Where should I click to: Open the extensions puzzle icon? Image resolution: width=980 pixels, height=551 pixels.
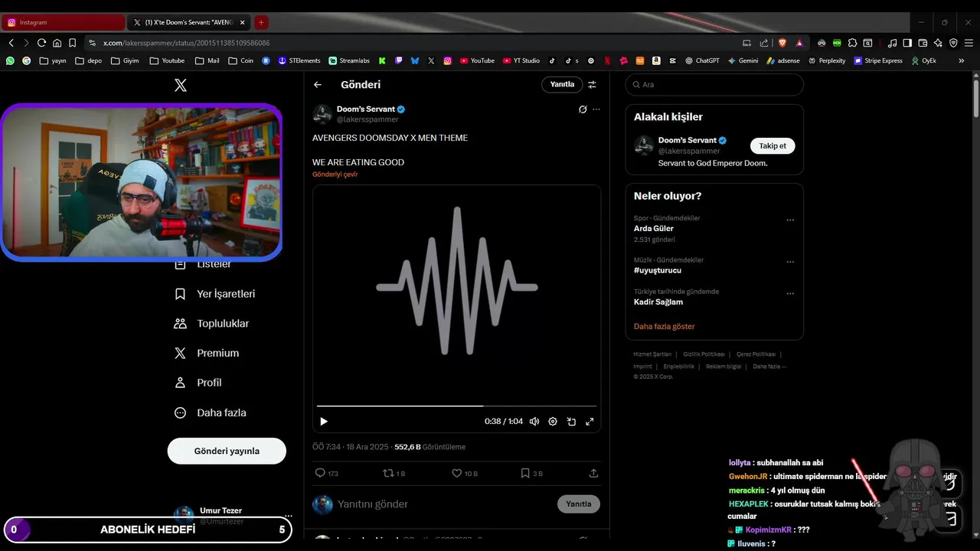(852, 43)
